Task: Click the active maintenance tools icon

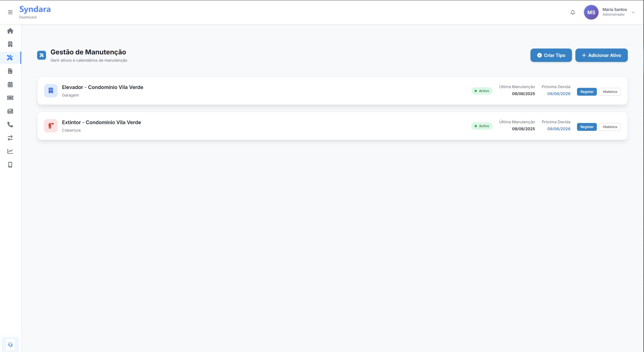Action: tap(10, 58)
